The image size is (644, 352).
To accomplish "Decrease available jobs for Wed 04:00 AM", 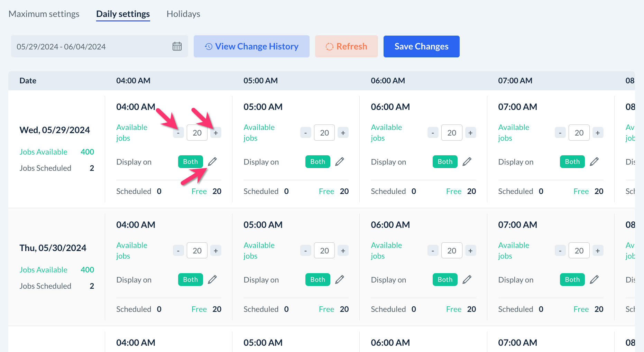I will tap(178, 133).
